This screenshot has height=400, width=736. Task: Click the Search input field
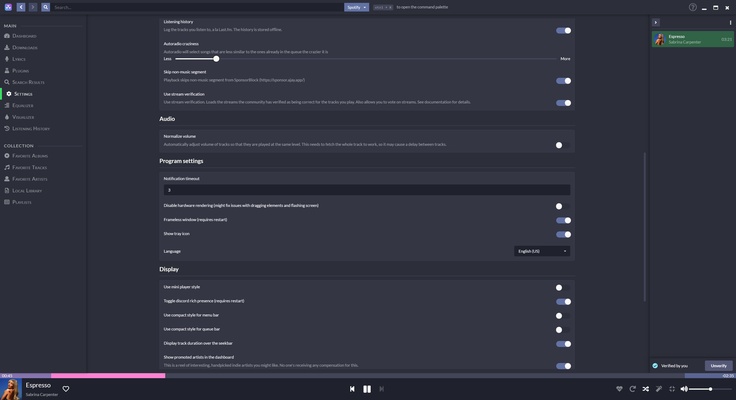click(x=197, y=7)
